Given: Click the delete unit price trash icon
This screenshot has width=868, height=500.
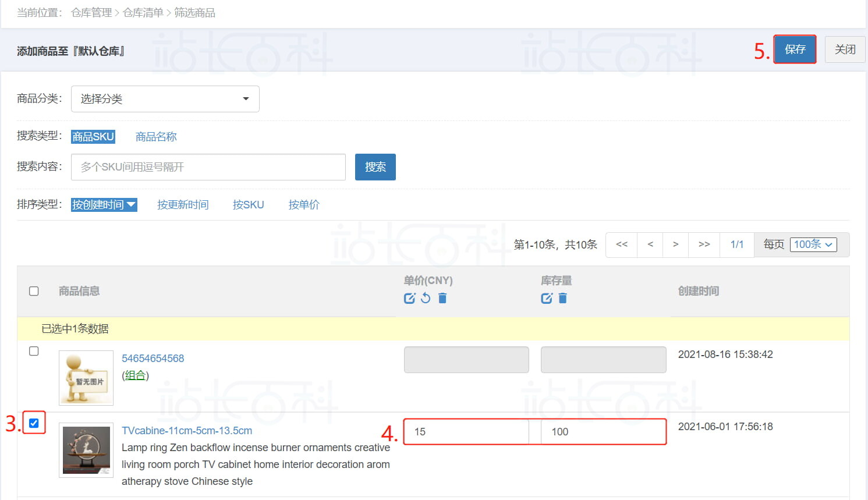Looking at the screenshot, I should (x=442, y=298).
